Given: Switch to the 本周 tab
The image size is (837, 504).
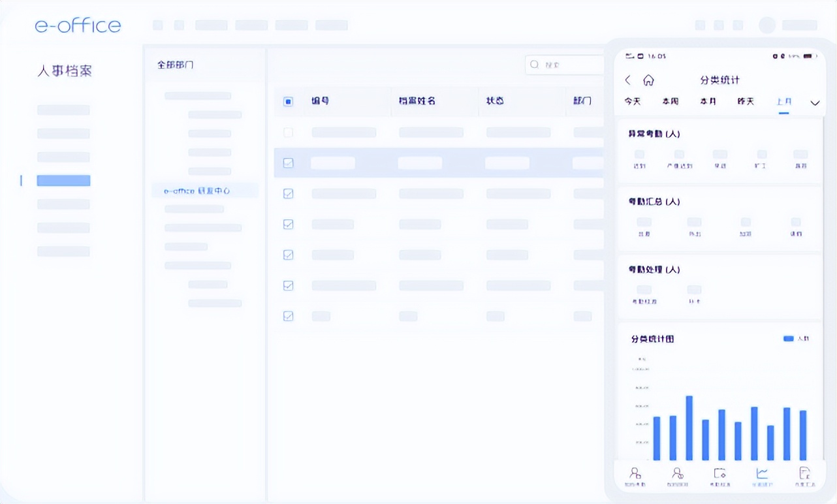Looking at the screenshot, I should point(671,102).
